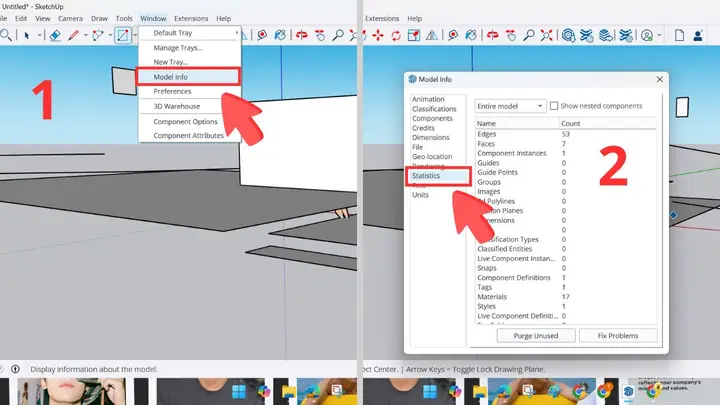
Task: Click the Purge Unused button
Action: click(536, 336)
